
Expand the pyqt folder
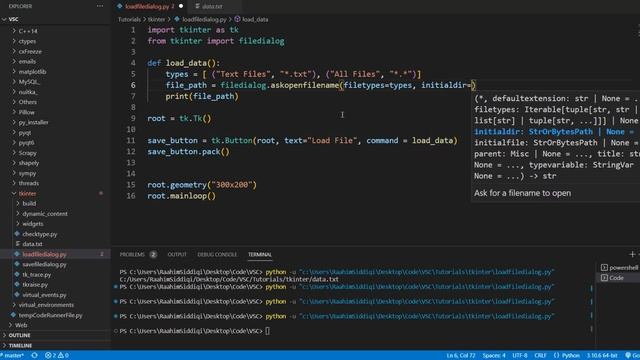(24, 133)
